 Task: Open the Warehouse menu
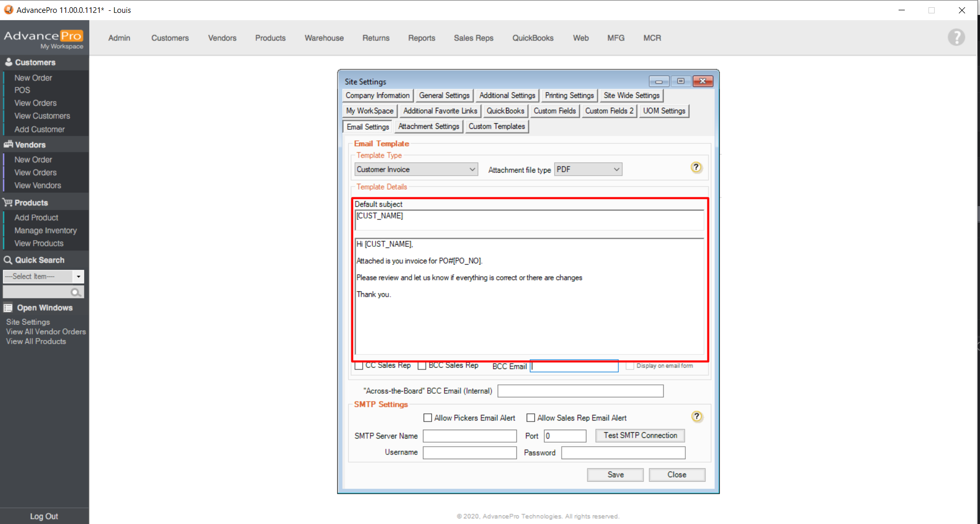coord(324,38)
